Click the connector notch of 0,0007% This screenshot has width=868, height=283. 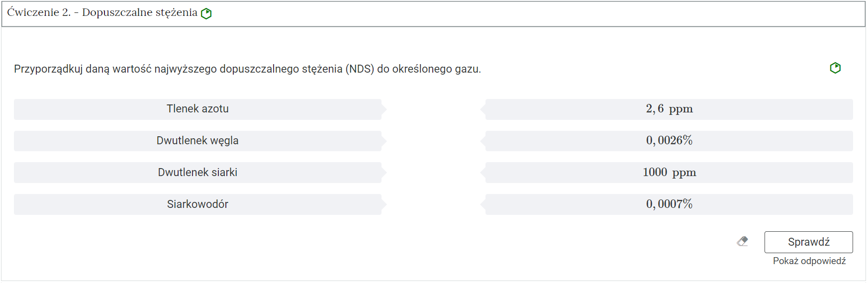(483, 204)
